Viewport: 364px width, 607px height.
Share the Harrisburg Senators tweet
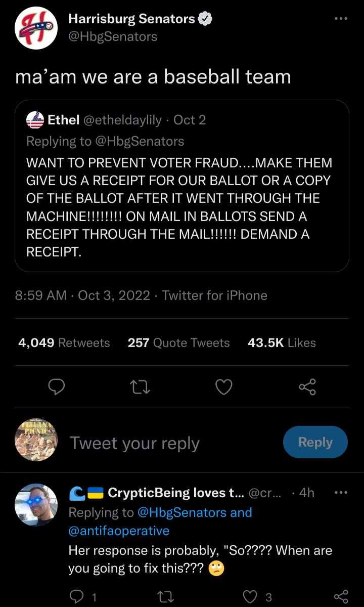[x=307, y=387]
